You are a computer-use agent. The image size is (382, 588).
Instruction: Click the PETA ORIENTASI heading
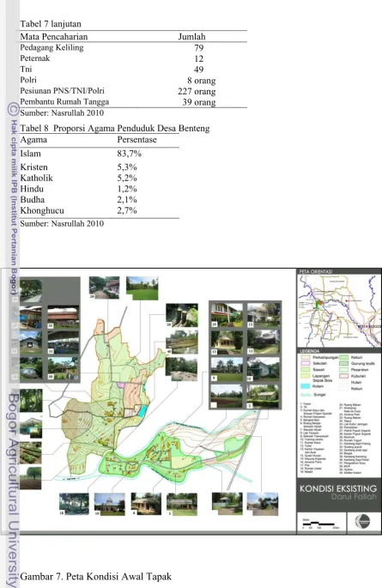(316, 271)
